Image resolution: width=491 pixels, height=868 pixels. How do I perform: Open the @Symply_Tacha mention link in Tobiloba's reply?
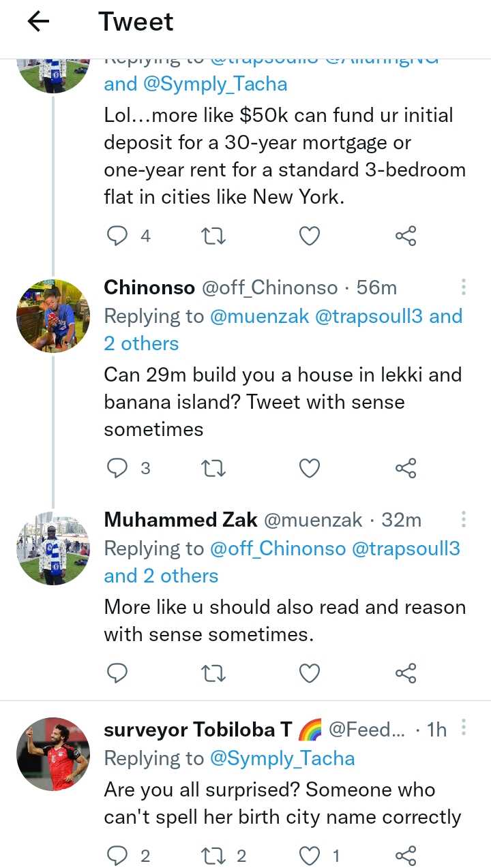[282, 758]
